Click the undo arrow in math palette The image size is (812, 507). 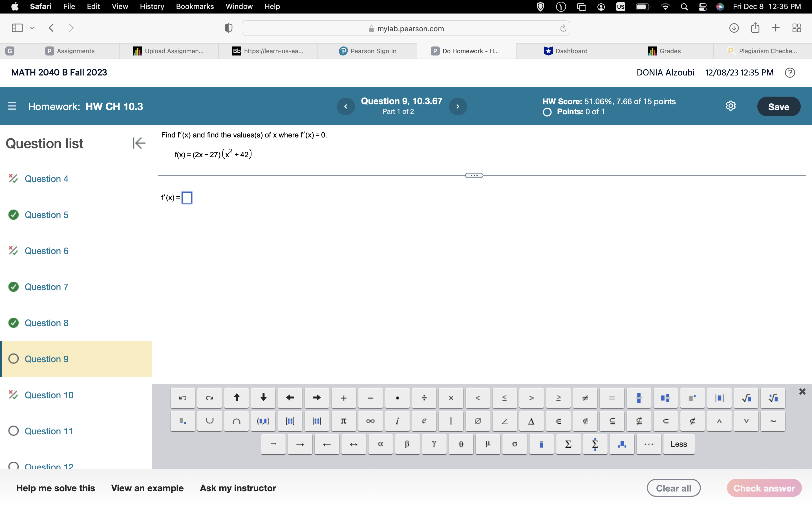point(182,398)
